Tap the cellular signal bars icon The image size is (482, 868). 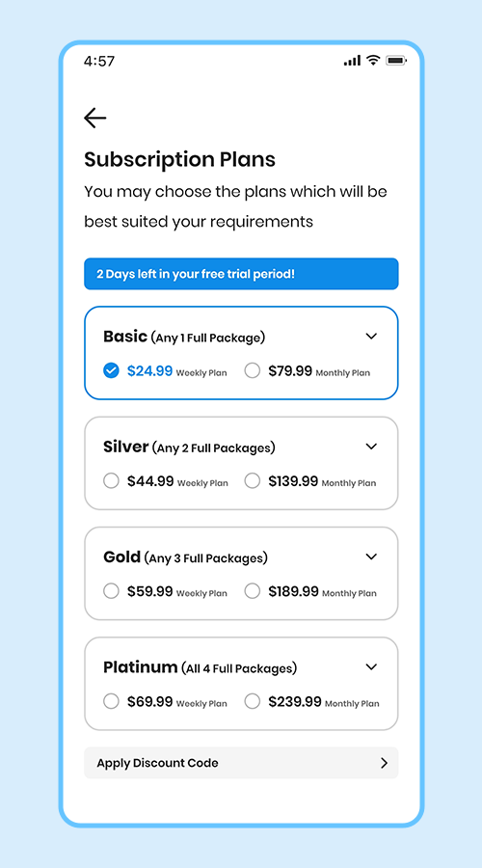tap(352, 61)
